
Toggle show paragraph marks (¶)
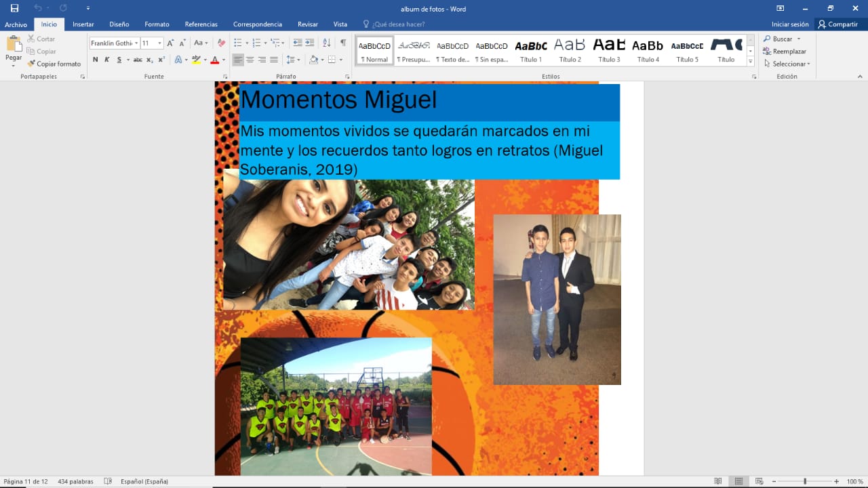tap(343, 43)
